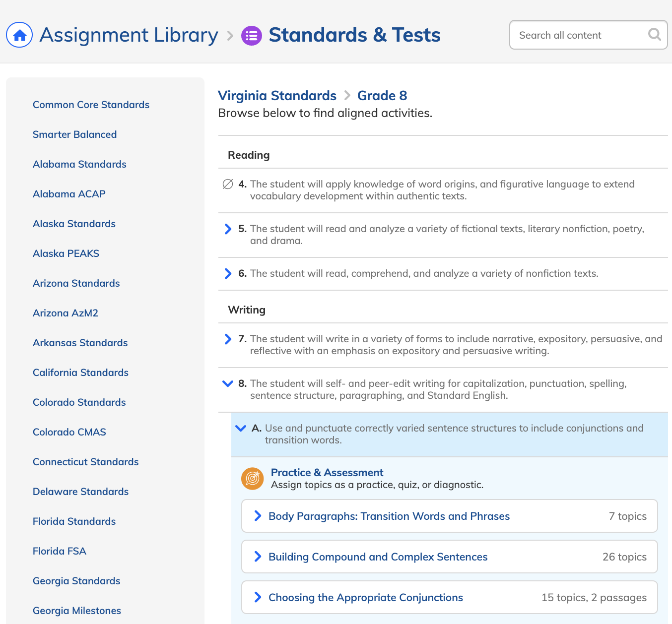Expand standard 6 on nonfiction texts
The height and width of the screenshot is (624, 672).
pyautogui.click(x=228, y=273)
